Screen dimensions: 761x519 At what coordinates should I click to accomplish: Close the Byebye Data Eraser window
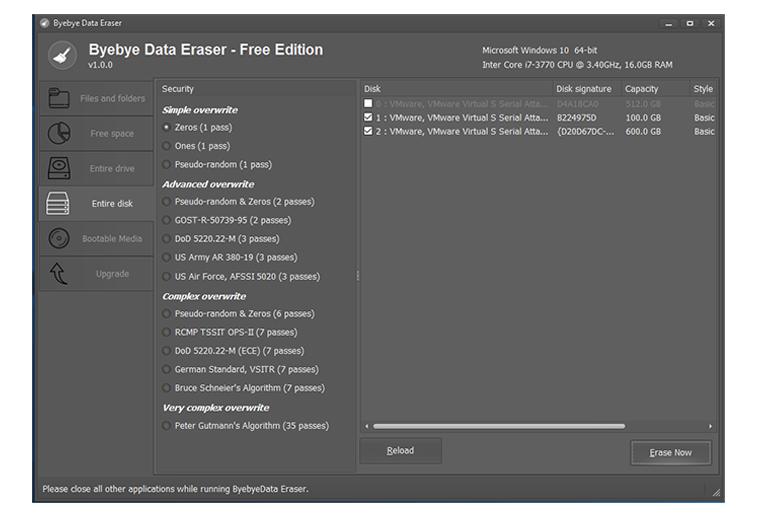(711, 23)
